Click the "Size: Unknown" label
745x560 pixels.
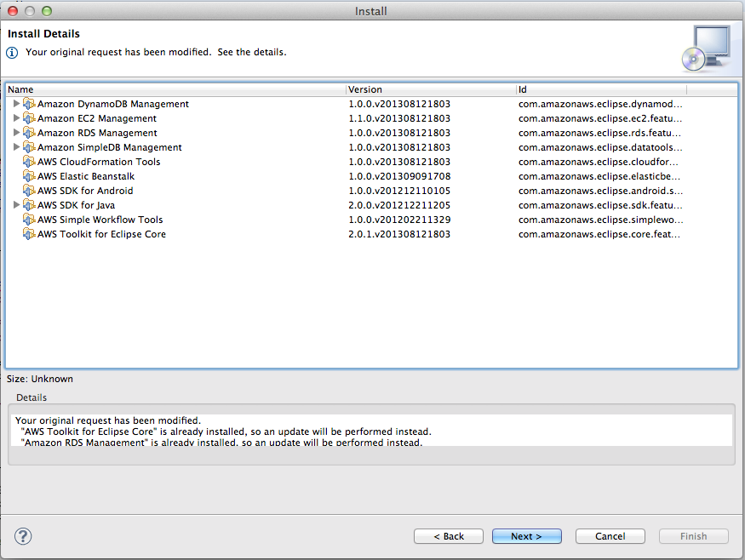pyautogui.click(x=40, y=379)
